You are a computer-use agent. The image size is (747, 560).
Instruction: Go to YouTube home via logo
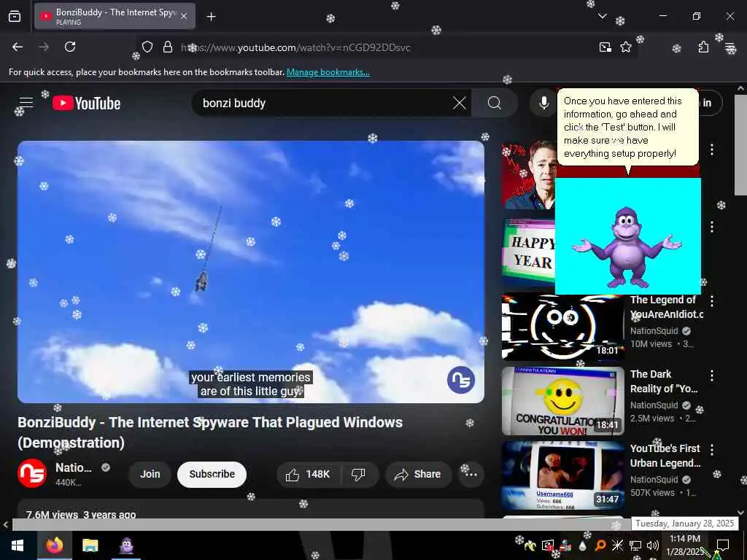[x=86, y=103]
